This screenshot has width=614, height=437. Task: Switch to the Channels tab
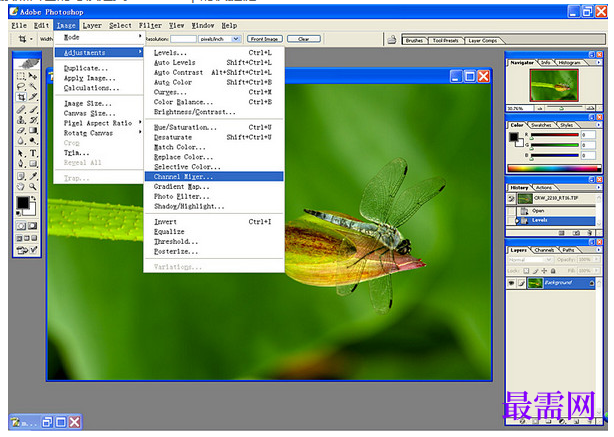(x=544, y=250)
